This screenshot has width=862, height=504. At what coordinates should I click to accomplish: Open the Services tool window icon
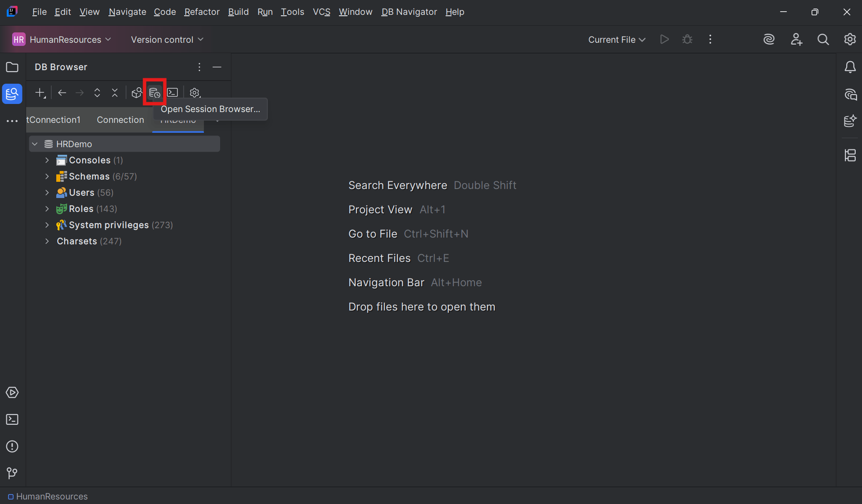[12, 392]
